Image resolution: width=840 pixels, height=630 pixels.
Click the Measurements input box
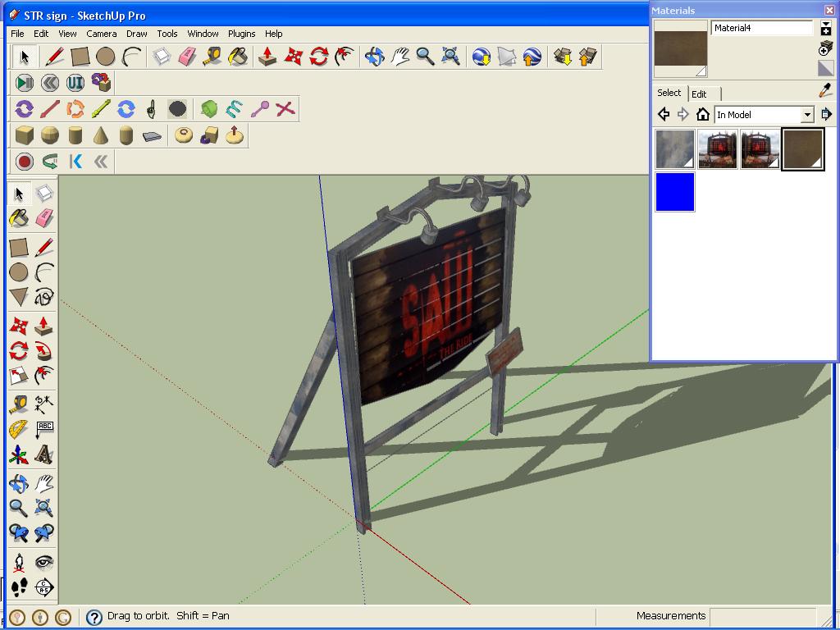click(x=763, y=617)
